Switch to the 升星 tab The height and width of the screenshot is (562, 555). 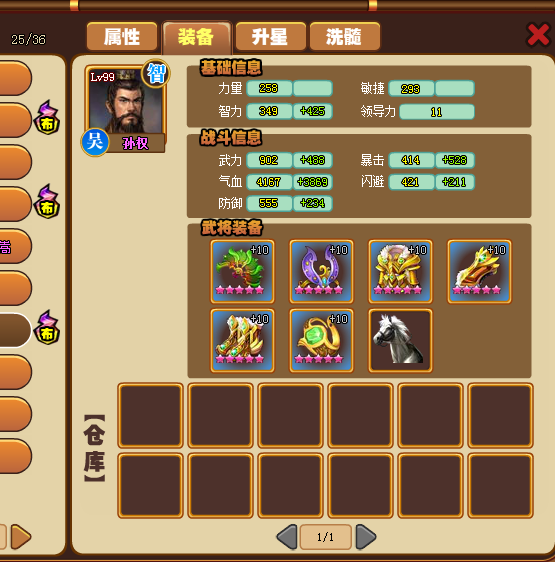271,37
